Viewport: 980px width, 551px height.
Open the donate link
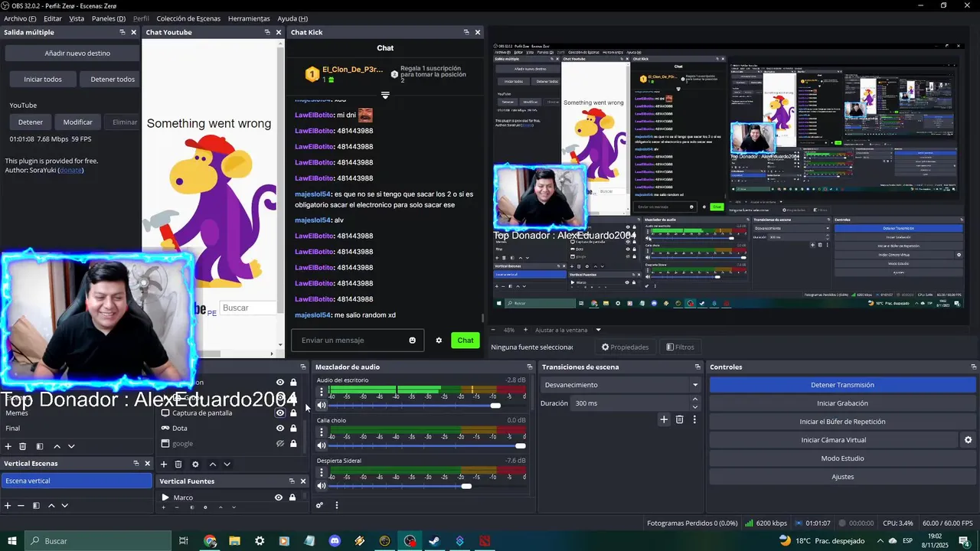[70, 170]
